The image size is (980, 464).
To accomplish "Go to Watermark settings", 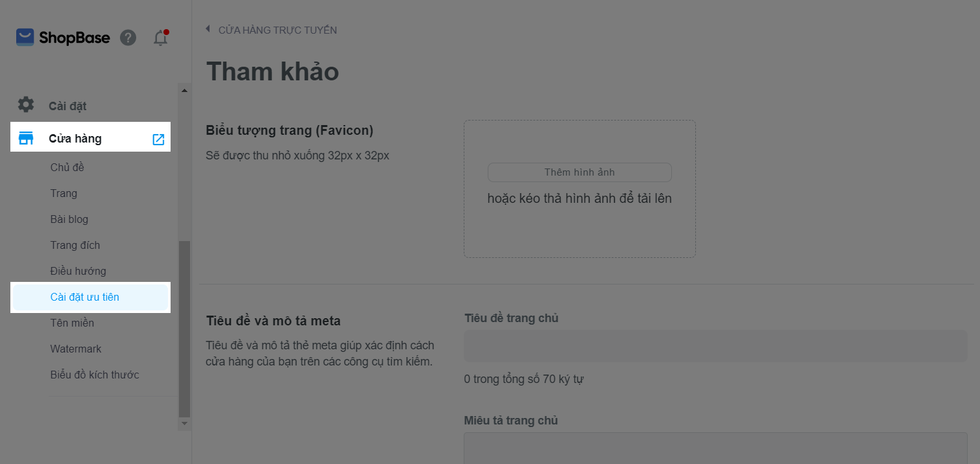I will click(76, 349).
